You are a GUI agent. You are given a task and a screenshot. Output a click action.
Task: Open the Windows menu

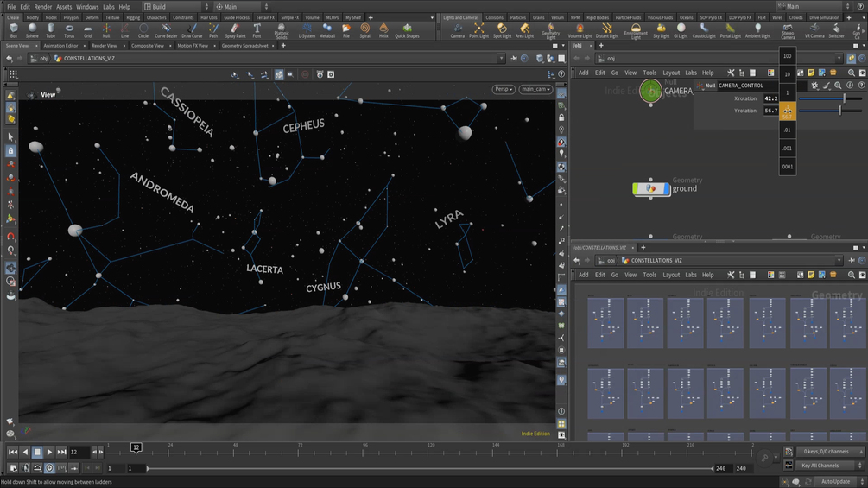click(x=87, y=7)
